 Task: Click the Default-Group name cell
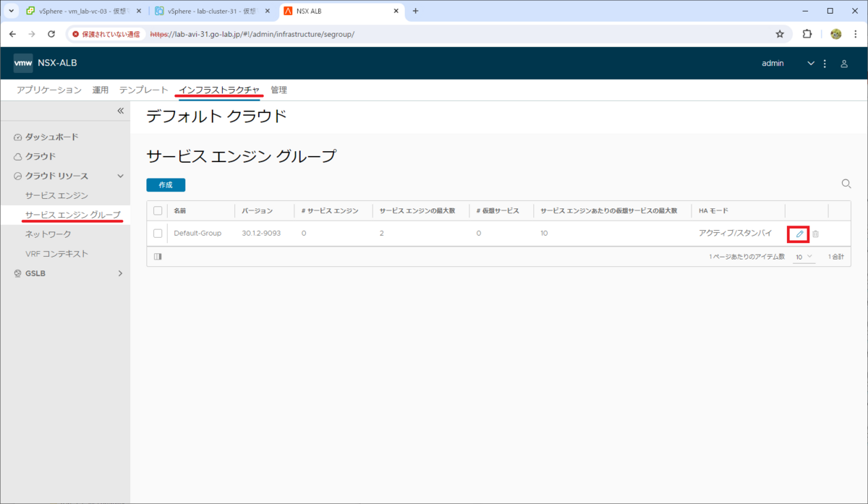197,234
